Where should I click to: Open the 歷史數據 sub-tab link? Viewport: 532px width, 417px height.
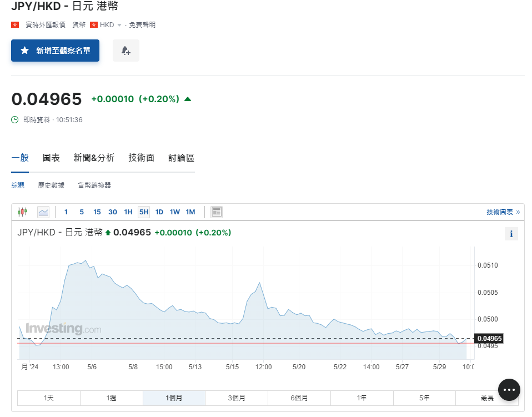point(51,185)
